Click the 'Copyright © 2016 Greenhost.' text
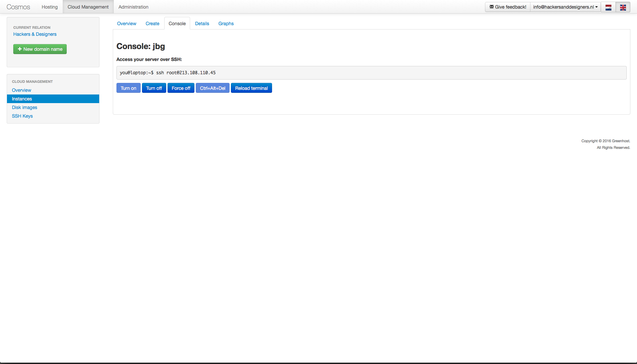This screenshot has width=637, height=364. [606, 141]
